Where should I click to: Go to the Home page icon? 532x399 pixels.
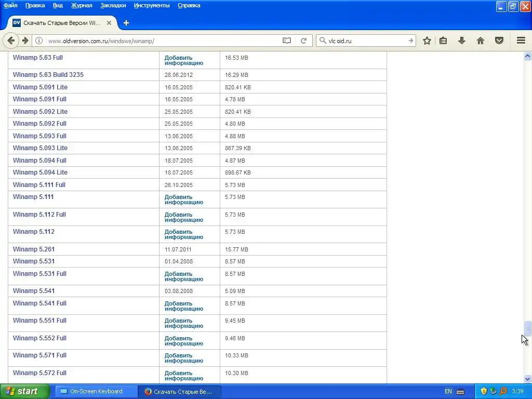click(x=481, y=41)
